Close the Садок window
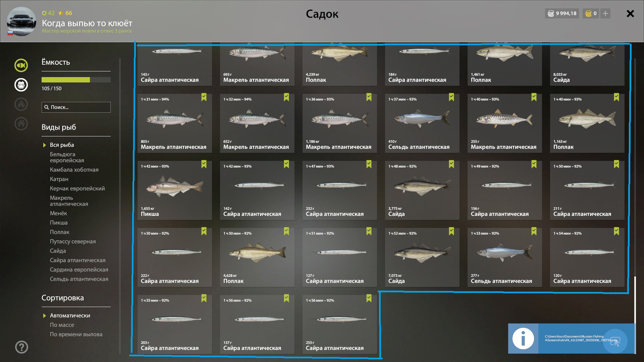 pyautogui.click(x=630, y=13)
